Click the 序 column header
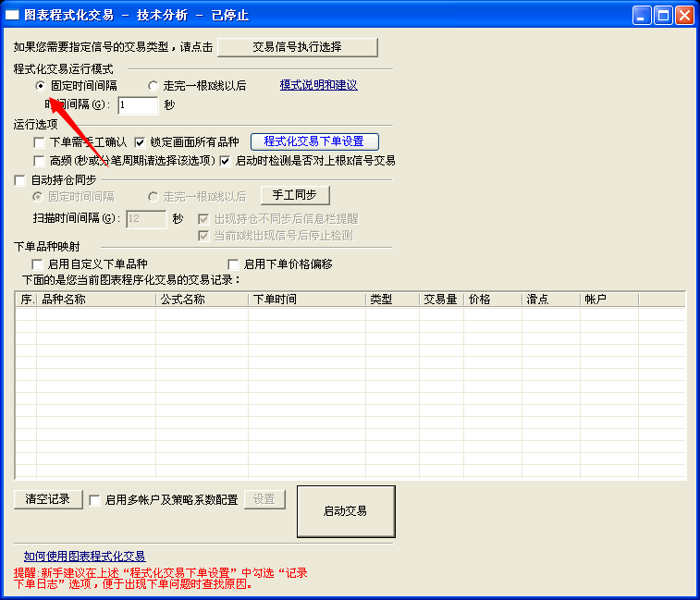 click(26, 300)
